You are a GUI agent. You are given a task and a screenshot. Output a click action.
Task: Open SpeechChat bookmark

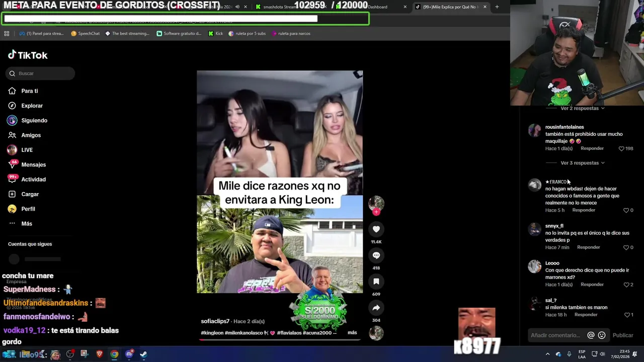(x=86, y=34)
